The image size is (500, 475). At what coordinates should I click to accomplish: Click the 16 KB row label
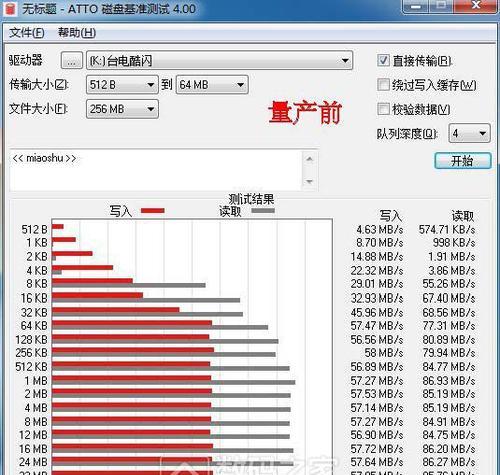pos(34,298)
